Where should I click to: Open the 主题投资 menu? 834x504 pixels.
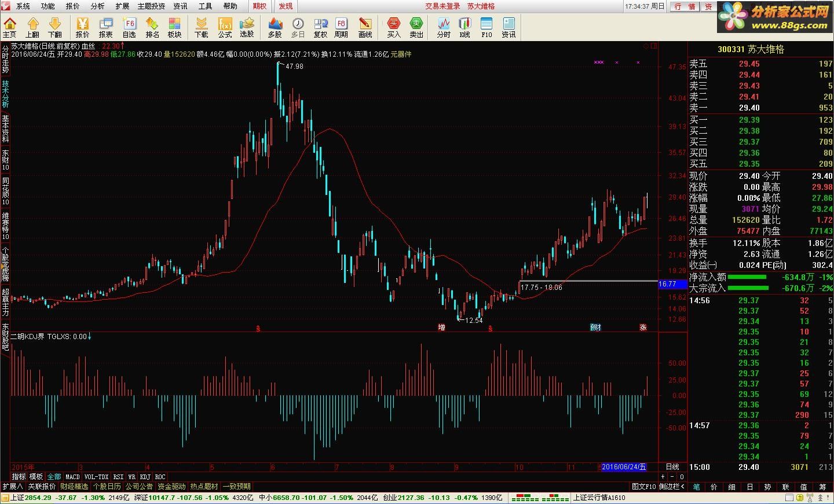[151, 6]
